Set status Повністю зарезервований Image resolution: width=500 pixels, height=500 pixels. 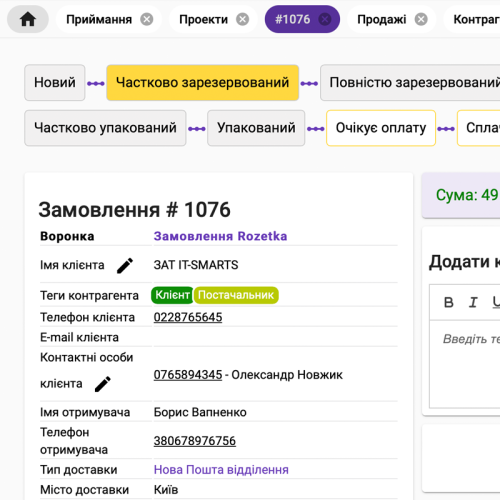410,82
